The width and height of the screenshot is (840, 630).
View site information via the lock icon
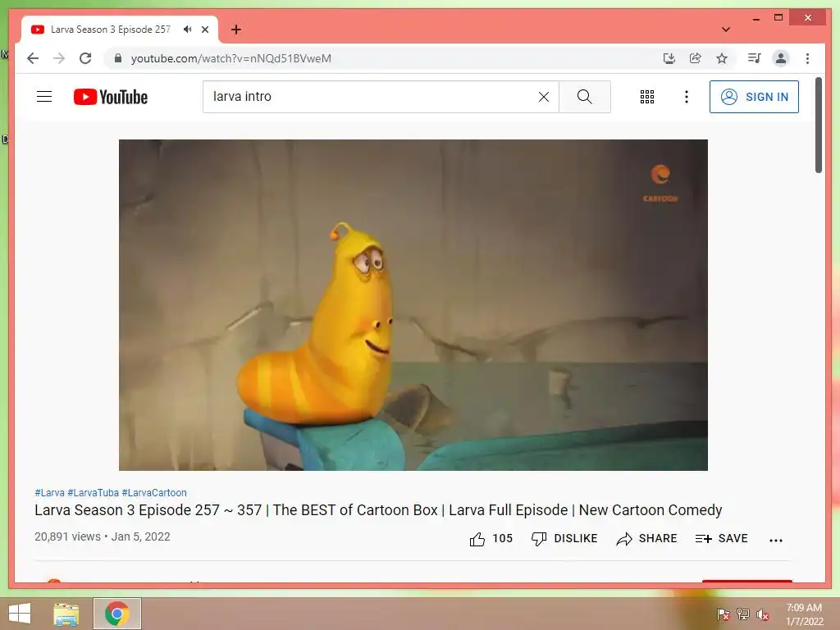118,58
